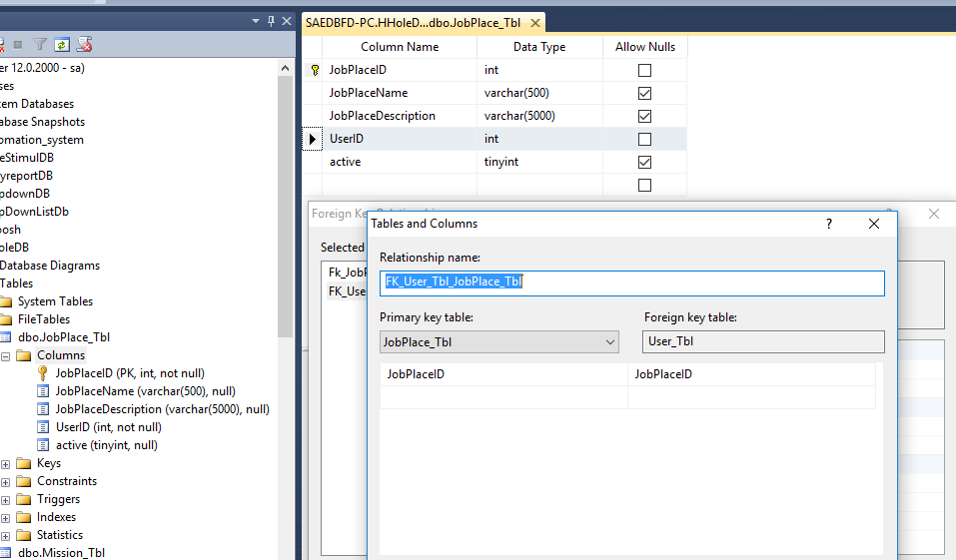
Task: Click the Object Explorer vertical scrollbar thumb
Action: [x=285, y=208]
